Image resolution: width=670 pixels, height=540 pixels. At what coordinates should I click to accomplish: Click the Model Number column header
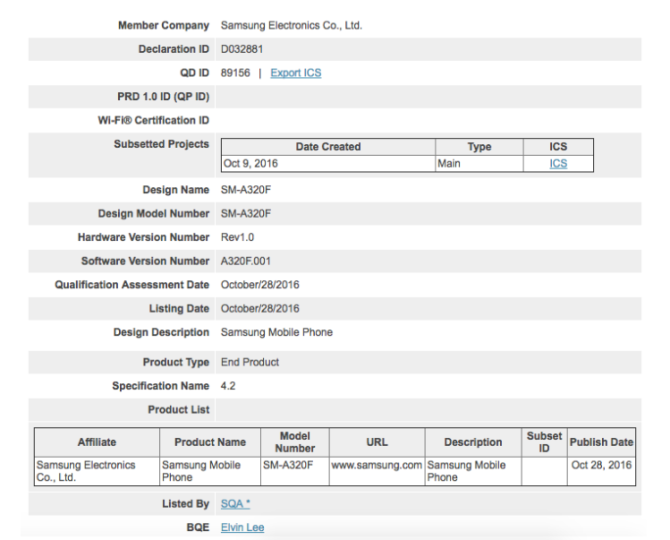click(x=294, y=442)
